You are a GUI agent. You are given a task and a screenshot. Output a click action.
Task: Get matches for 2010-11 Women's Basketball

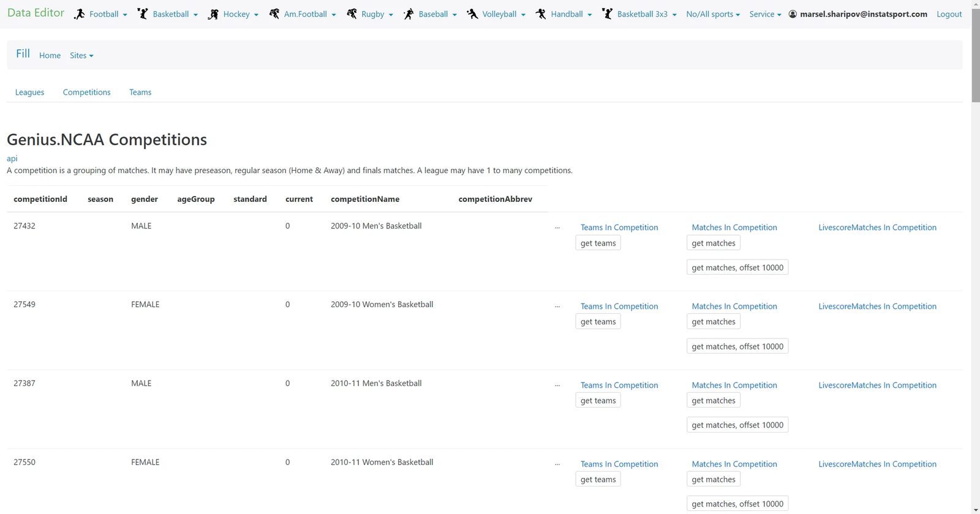tap(714, 480)
